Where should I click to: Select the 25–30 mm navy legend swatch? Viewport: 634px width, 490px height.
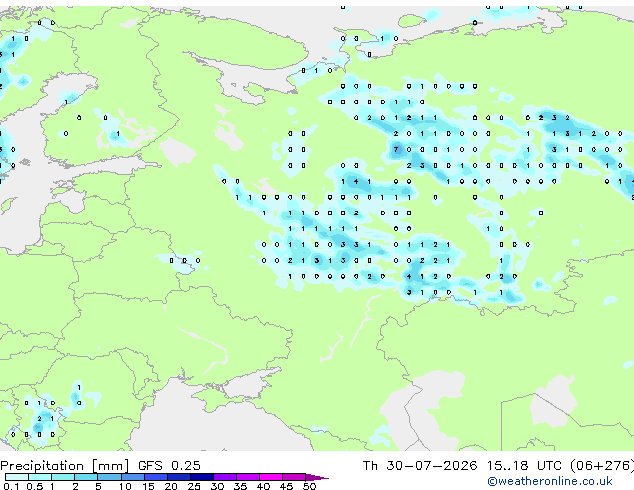click(x=202, y=477)
